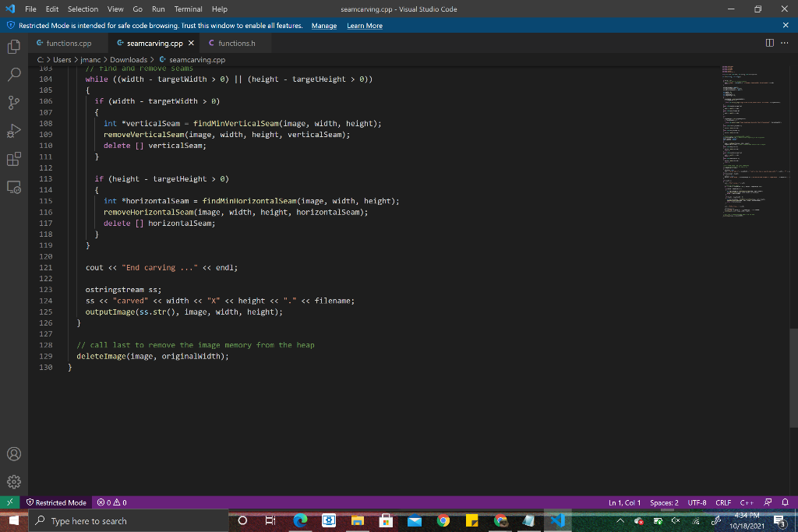The height and width of the screenshot is (532, 798).
Task: Open the Manage gear menu
Action: 12,481
